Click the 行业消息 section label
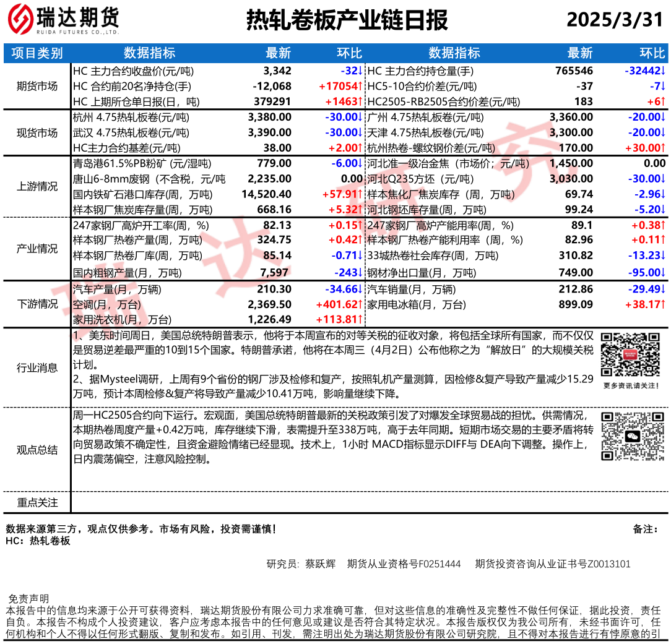Screen dimensions: 671x644 (x=37, y=367)
